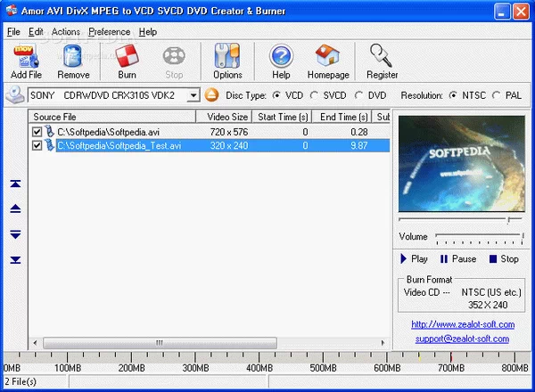
Task: Uncheck the Softpedia_Test.avi checkbox
Action: point(37,145)
